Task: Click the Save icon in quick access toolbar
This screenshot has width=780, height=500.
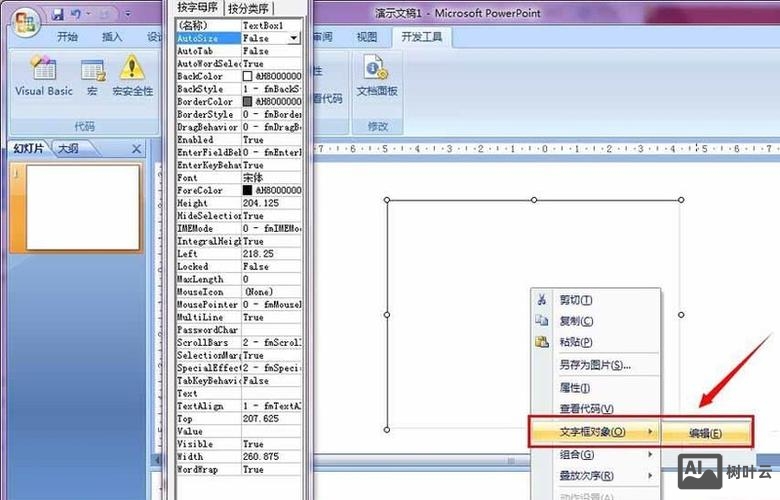Action: (57, 14)
